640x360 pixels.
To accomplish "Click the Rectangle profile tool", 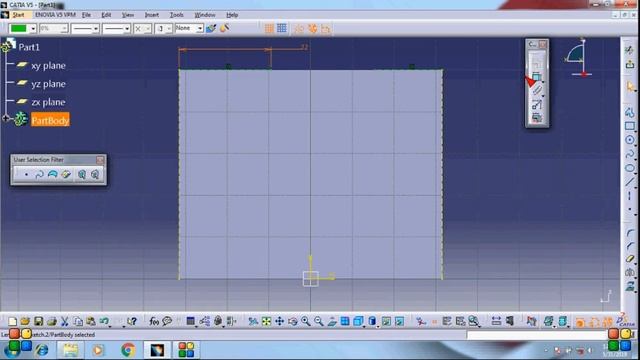I will [629, 126].
